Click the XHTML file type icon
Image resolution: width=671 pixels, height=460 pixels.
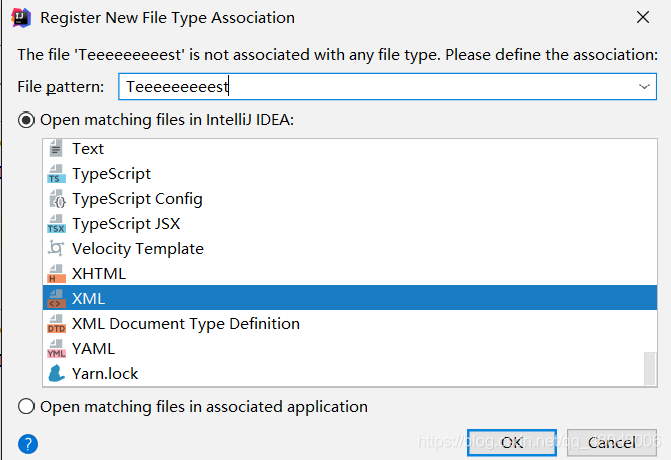tap(56, 274)
